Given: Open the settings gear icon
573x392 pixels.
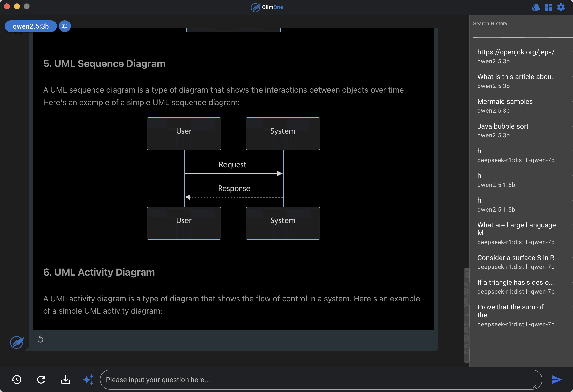Looking at the screenshot, I should [561, 7].
